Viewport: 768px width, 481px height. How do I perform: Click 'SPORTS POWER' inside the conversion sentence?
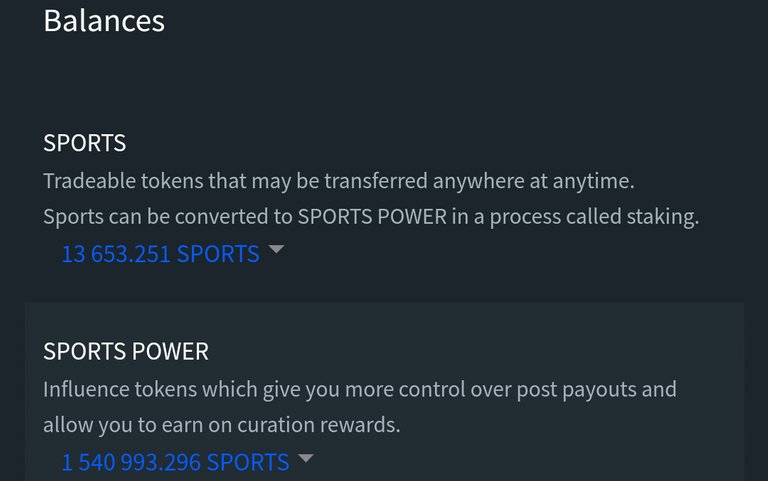pos(372,217)
